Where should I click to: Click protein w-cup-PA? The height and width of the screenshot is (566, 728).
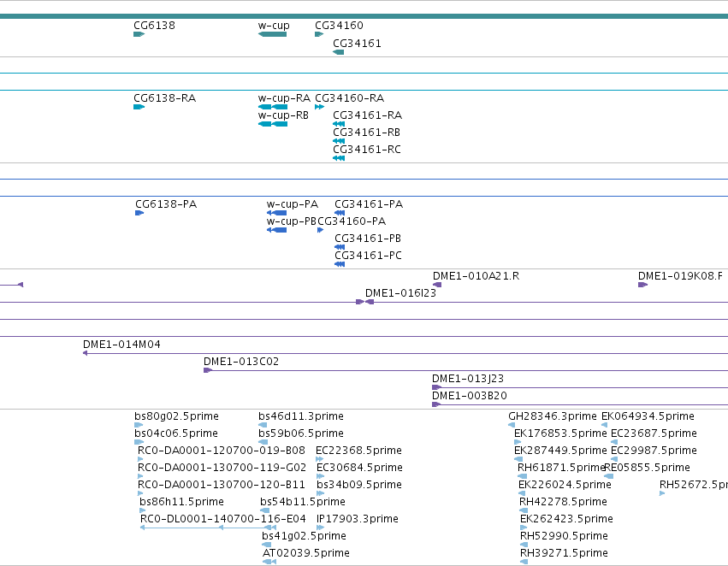293,204
